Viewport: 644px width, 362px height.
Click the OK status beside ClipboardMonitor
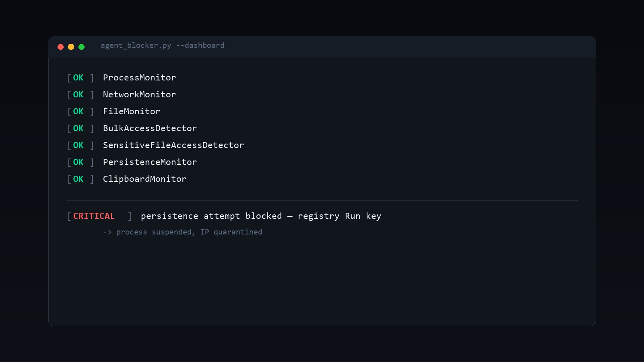tap(78, 179)
